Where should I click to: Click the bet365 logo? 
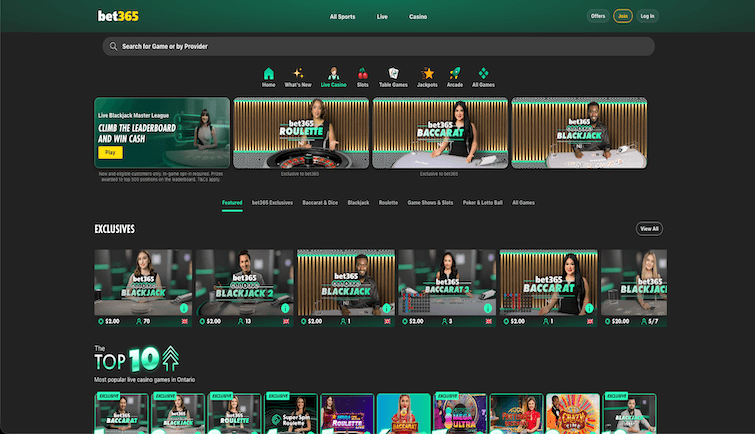pyautogui.click(x=118, y=16)
